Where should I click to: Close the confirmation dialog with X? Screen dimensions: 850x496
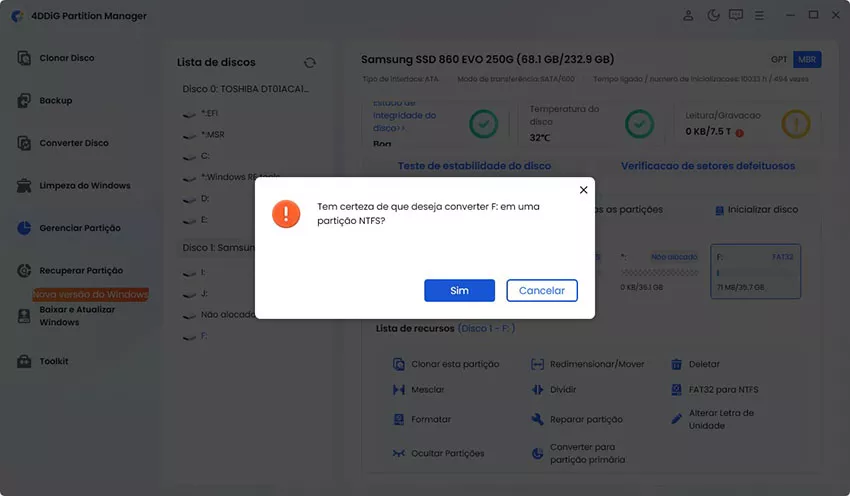583,190
